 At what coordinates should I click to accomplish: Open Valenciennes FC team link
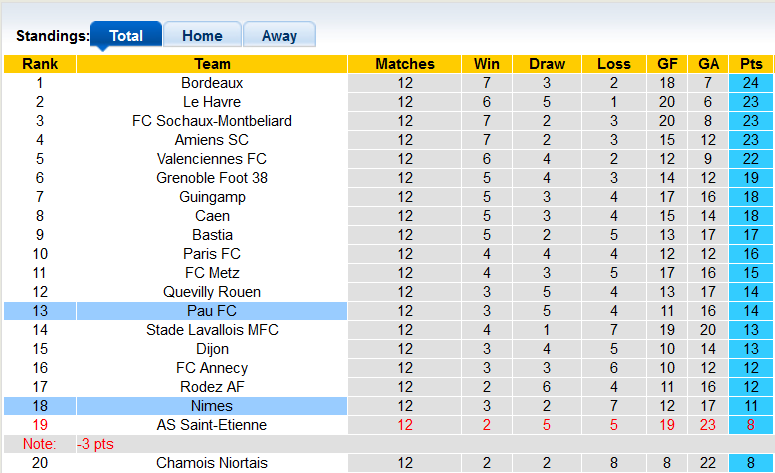coord(212,159)
